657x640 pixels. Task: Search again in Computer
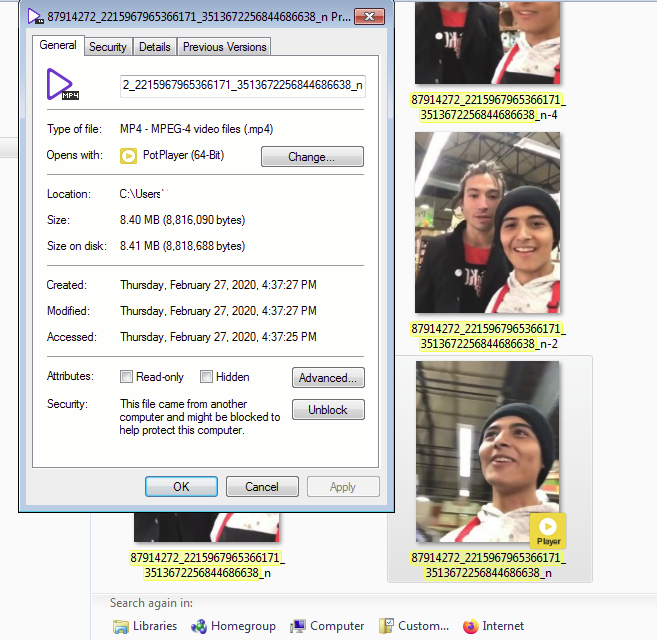tap(327, 626)
